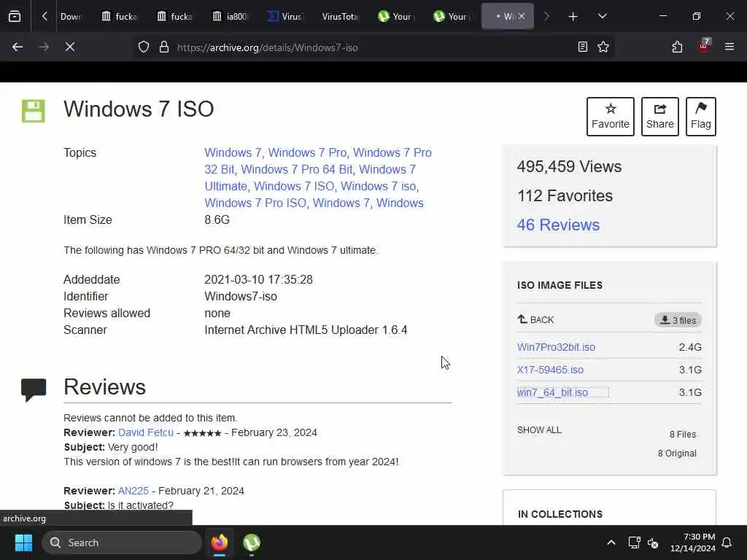The height and width of the screenshot is (560, 747).
Task: Go BACK in ISO image files list
Action: [x=536, y=319]
